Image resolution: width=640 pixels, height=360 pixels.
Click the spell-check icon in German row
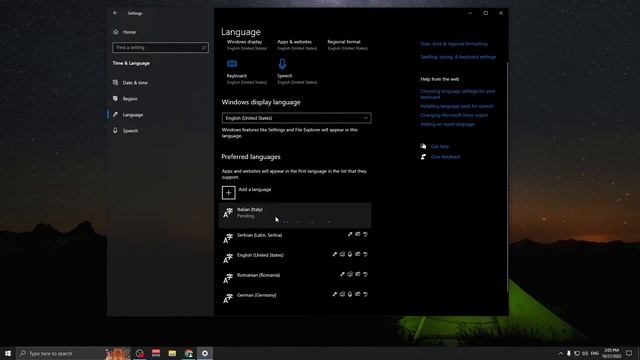coord(365,294)
